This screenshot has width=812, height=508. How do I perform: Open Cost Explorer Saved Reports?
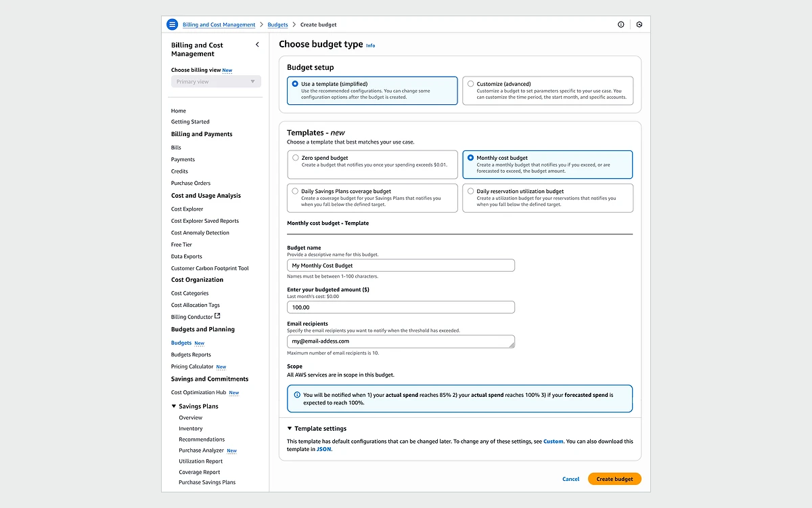205,221
